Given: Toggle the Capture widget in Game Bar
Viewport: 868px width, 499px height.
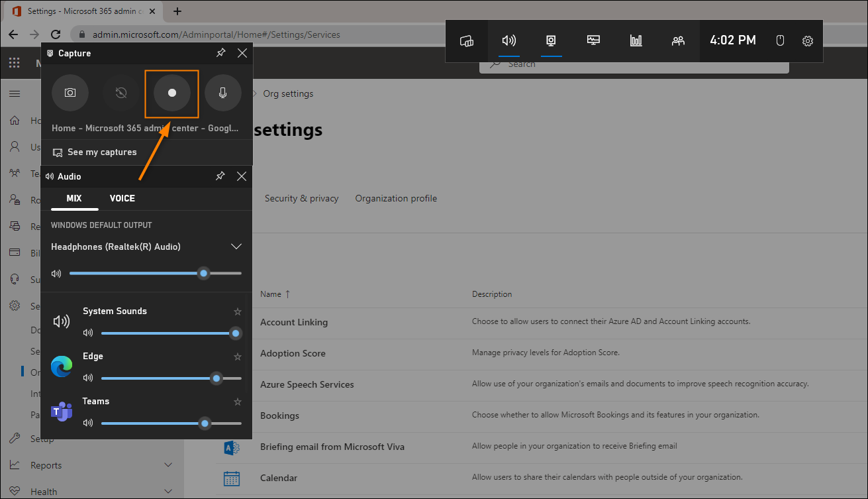Looking at the screenshot, I should (551, 40).
